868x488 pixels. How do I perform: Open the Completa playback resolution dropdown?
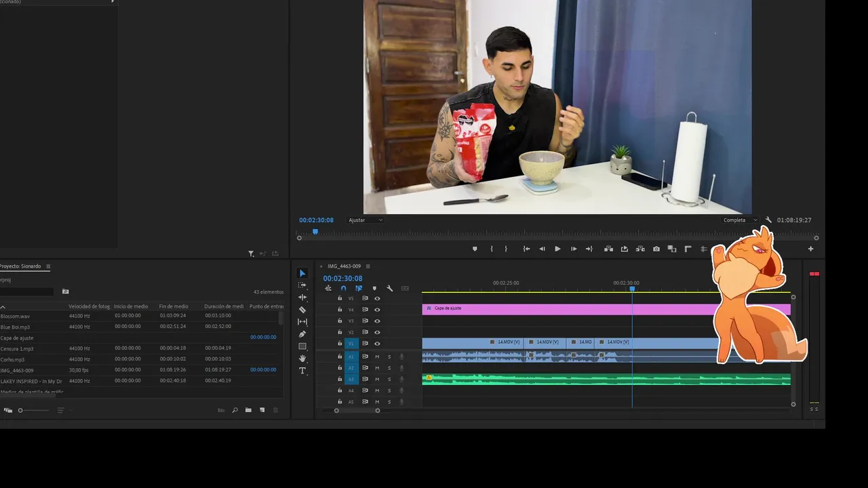[x=740, y=220]
